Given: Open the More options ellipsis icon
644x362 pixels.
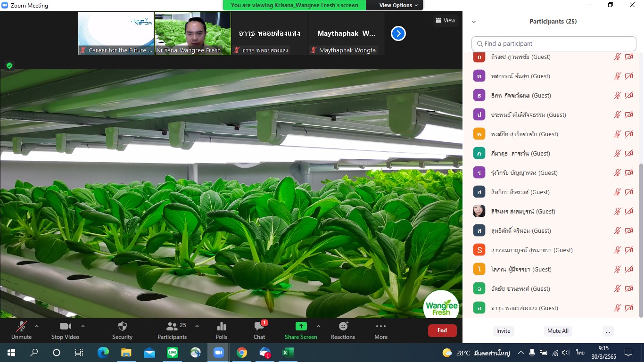Looking at the screenshot, I should coord(381,326).
